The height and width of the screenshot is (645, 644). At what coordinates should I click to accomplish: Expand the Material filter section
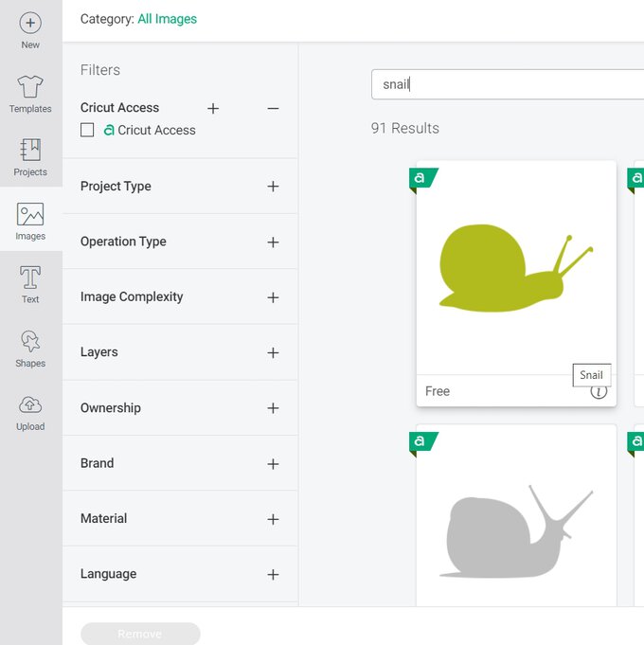[x=273, y=519]
